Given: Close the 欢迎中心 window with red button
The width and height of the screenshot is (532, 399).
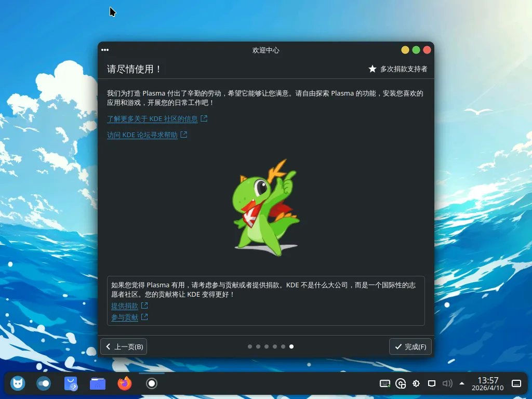Looking at the screenshot, I should click(427, 50).
